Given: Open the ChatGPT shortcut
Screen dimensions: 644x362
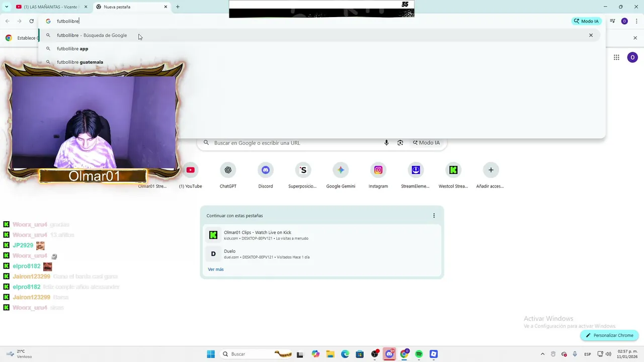Looking at the screenshot, I should point(228,175).
